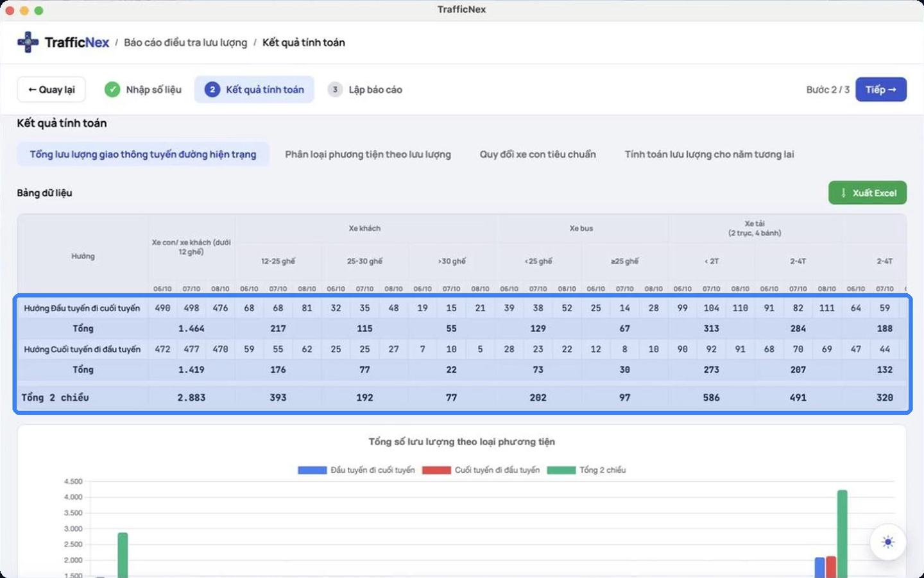924x578 pixels.
Task: Select the total cell showing 1.419
Action: [191, 370]
